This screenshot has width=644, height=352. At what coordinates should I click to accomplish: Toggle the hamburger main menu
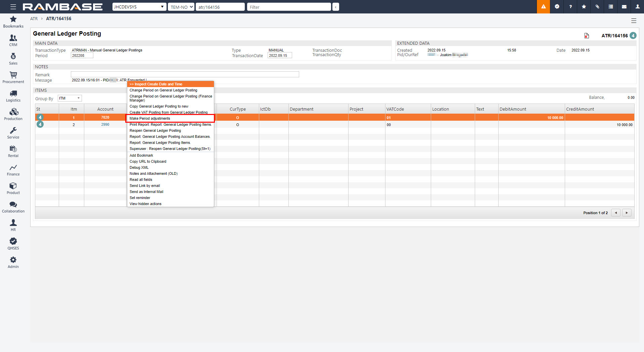pyautogui.click(x=13, y=7)
